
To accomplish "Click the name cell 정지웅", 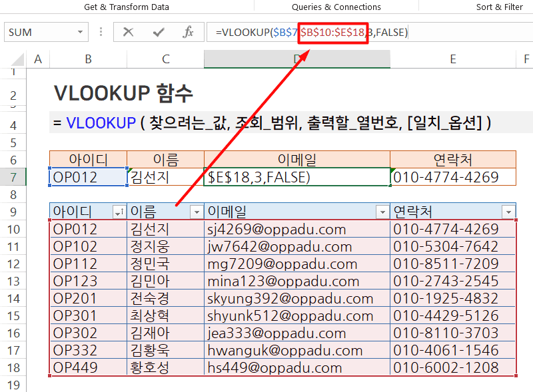I will 165,247.
